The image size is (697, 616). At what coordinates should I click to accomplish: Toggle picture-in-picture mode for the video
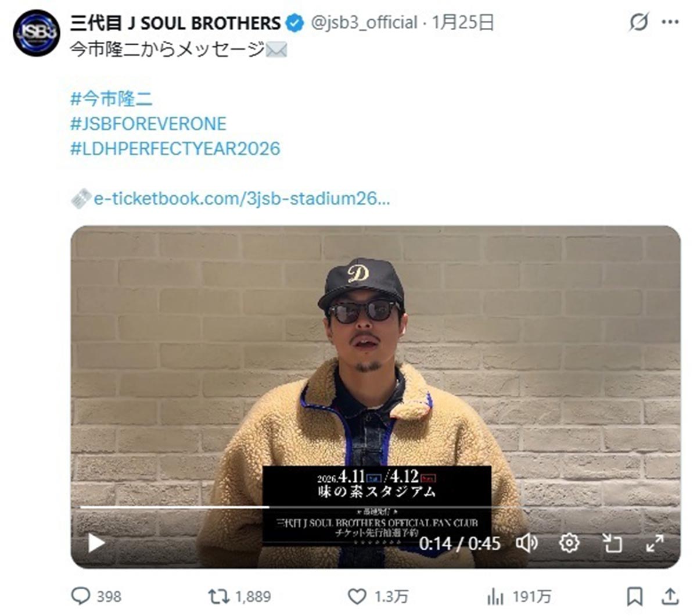[612, 543]
